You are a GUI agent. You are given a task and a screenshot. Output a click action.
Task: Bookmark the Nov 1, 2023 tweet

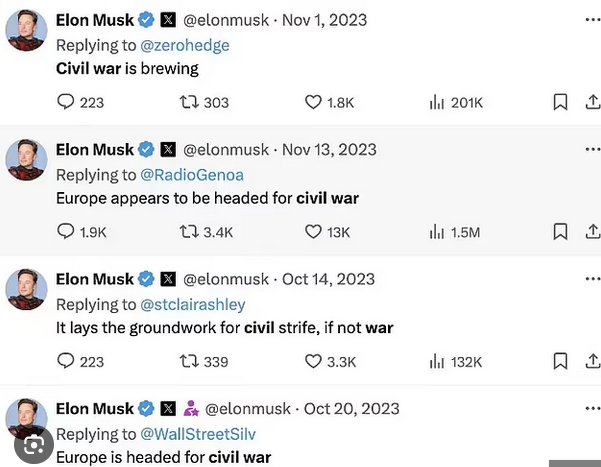pos(560,102)
